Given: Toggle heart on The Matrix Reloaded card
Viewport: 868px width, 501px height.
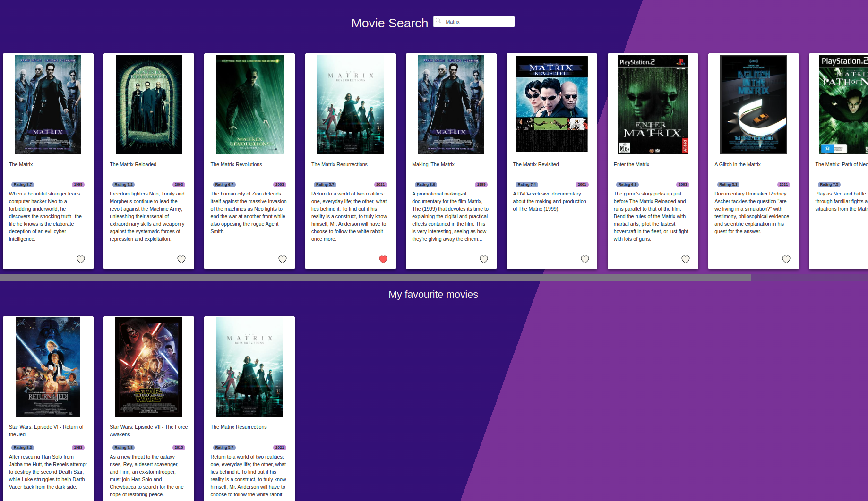Looking at the screenshot, I should coord(181,259).
